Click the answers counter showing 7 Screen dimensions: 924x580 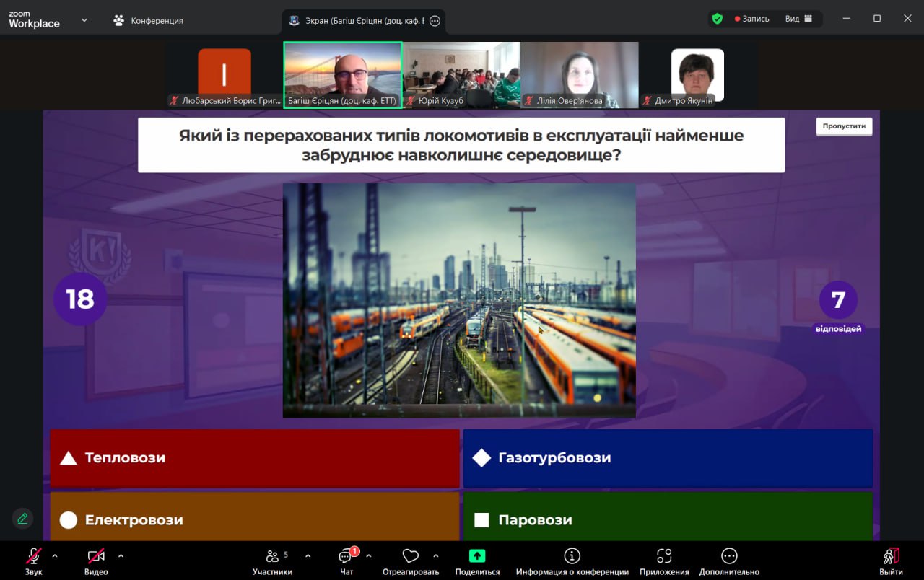[x=838, y=300]
